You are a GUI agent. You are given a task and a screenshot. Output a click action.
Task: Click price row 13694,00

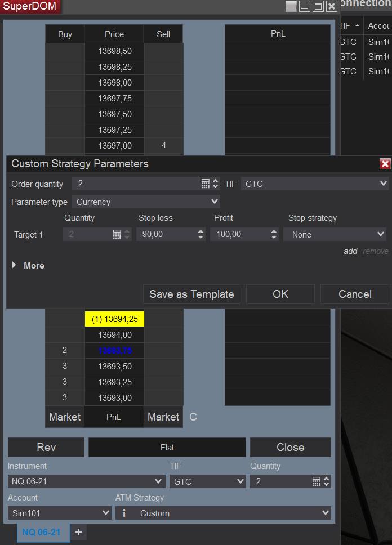115,335
